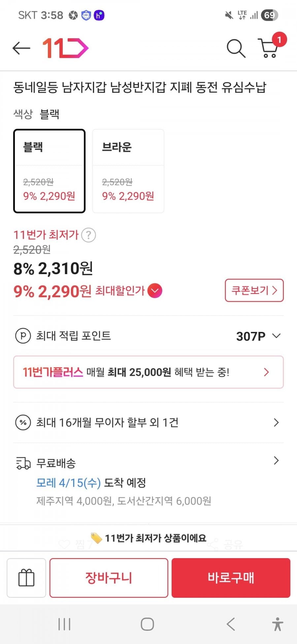Expand the 최대할인가 price details arrow

pos(155,291)
